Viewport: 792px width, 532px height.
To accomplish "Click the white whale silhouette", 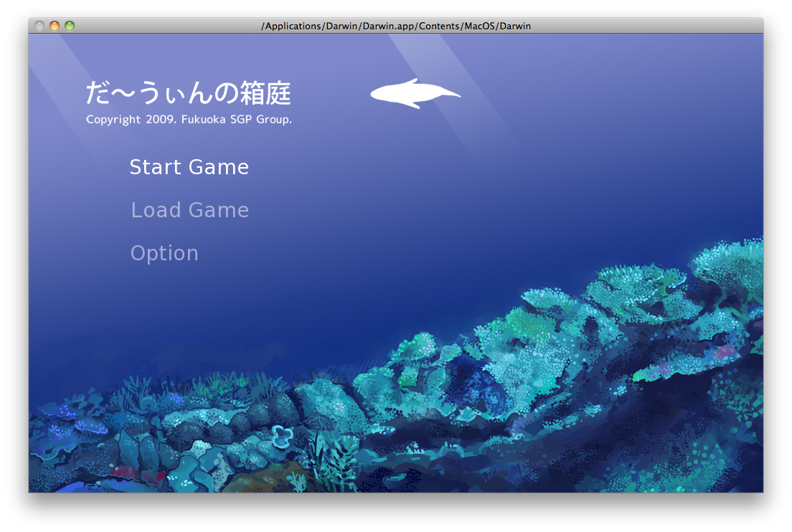I will (x=415, y=94).
